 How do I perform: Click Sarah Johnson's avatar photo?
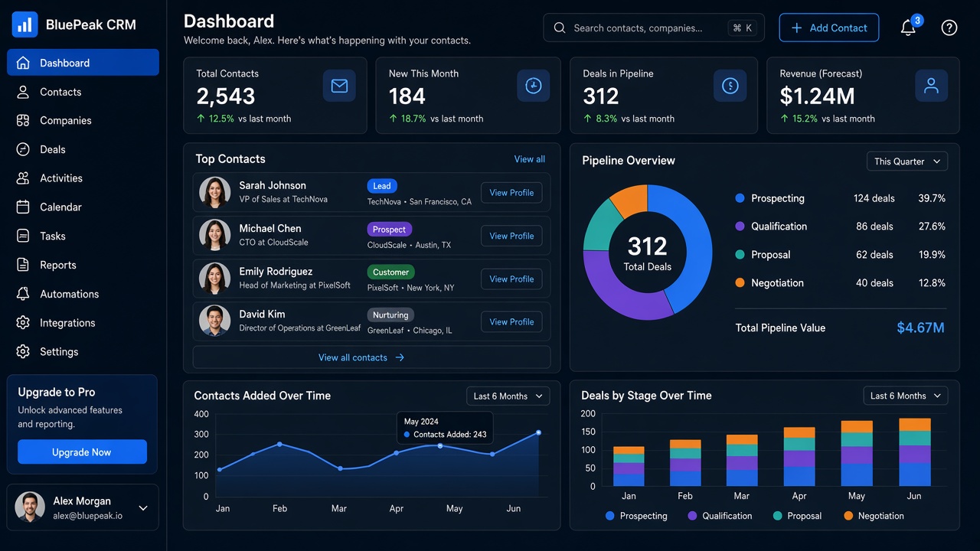[x=215, y=192]
